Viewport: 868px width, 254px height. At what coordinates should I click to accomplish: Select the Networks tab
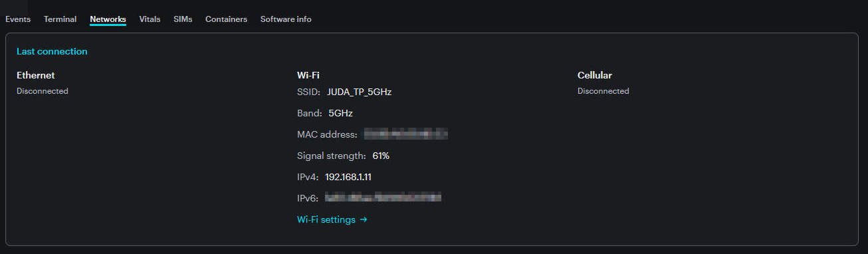click(108, 19)
